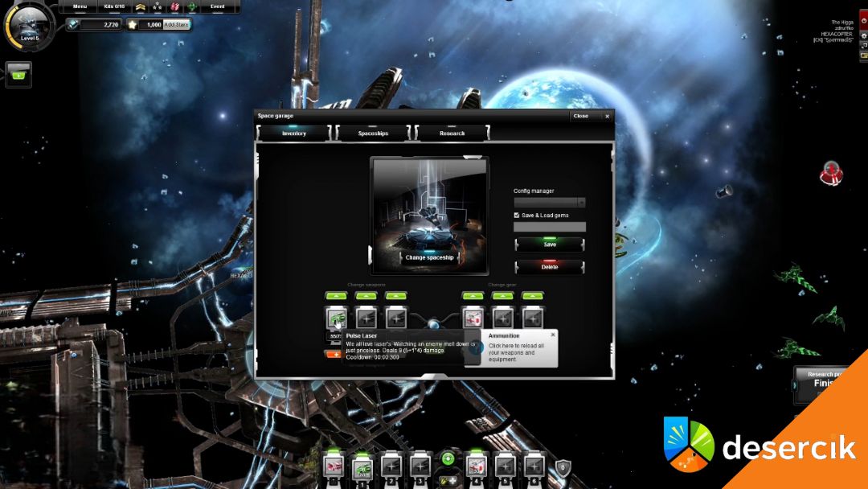The width and height of the screenshot is (868, 489).
Task: Open the red gift box icon in the top bar
Action: tap(174, 6)
